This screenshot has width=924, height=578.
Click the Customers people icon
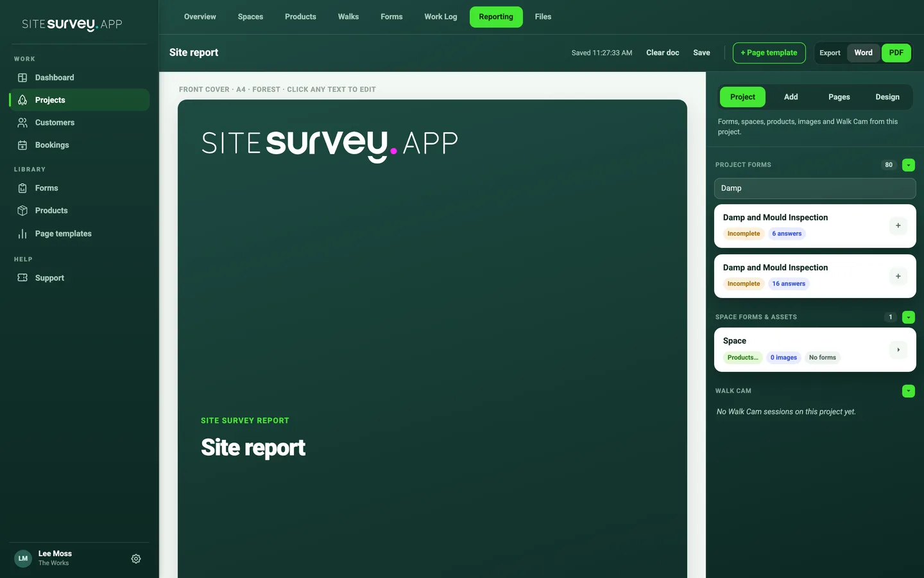(x=22, y=123)
